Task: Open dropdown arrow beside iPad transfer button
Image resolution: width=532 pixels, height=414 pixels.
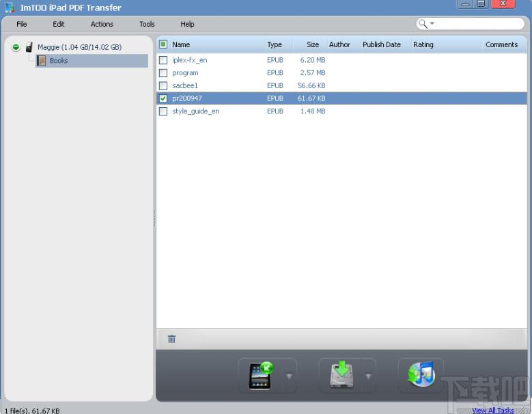Action: (289, 376)
